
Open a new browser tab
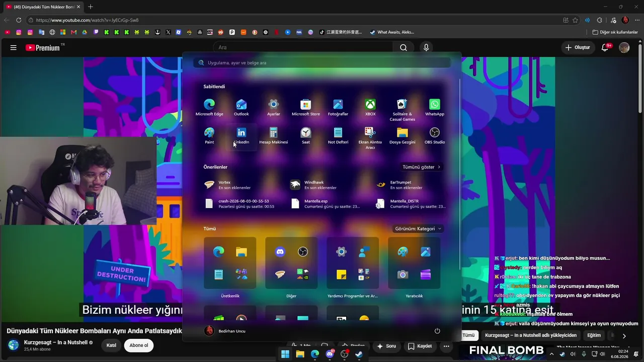tap(91, 7)
